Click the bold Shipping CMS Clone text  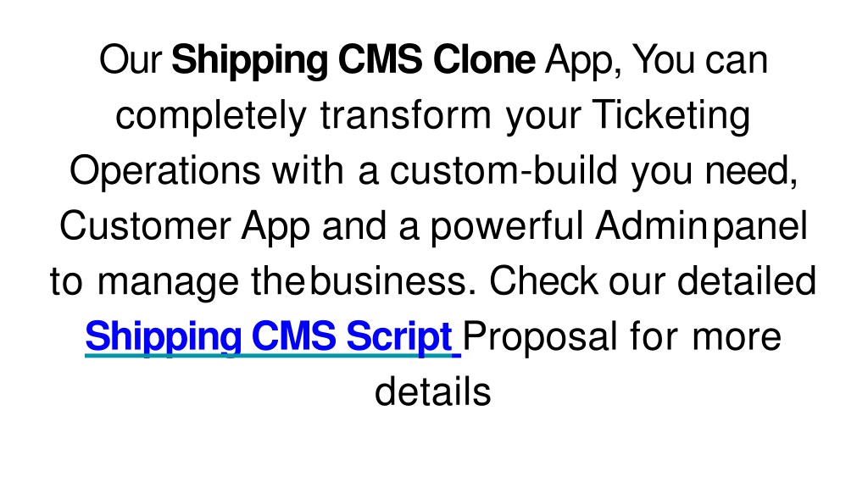[353, 60]
